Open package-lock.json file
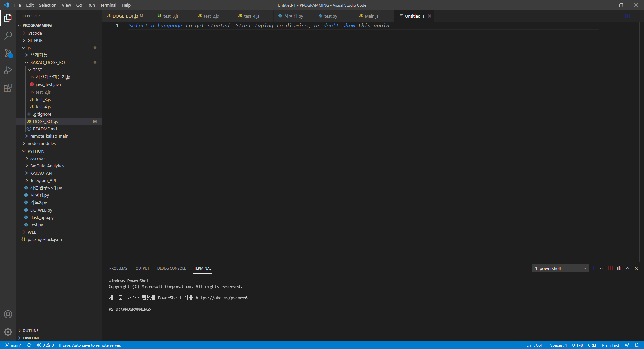Screen dimensions: 644x349 (45, 239)
